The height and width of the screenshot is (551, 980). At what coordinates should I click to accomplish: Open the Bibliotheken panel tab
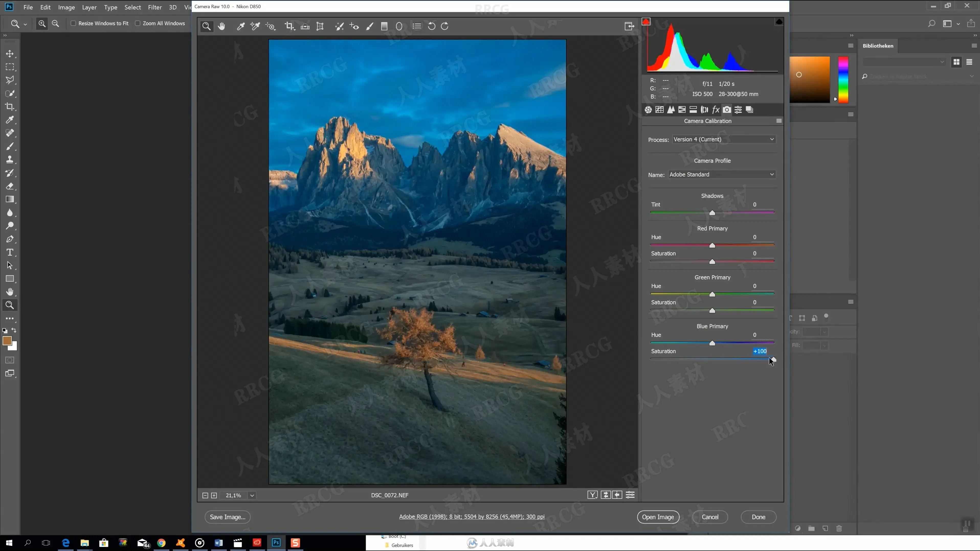pos(878,46)
